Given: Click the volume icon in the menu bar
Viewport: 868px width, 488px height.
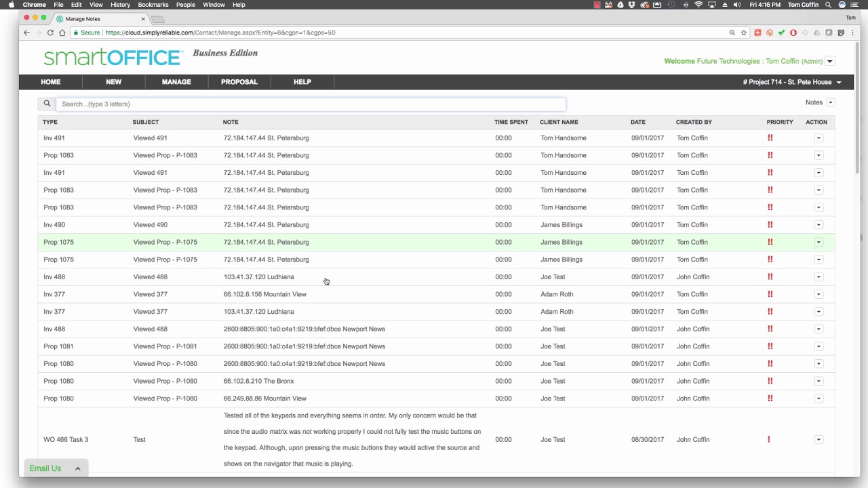Looking at the screenshot, I should (x=738, y=5).
